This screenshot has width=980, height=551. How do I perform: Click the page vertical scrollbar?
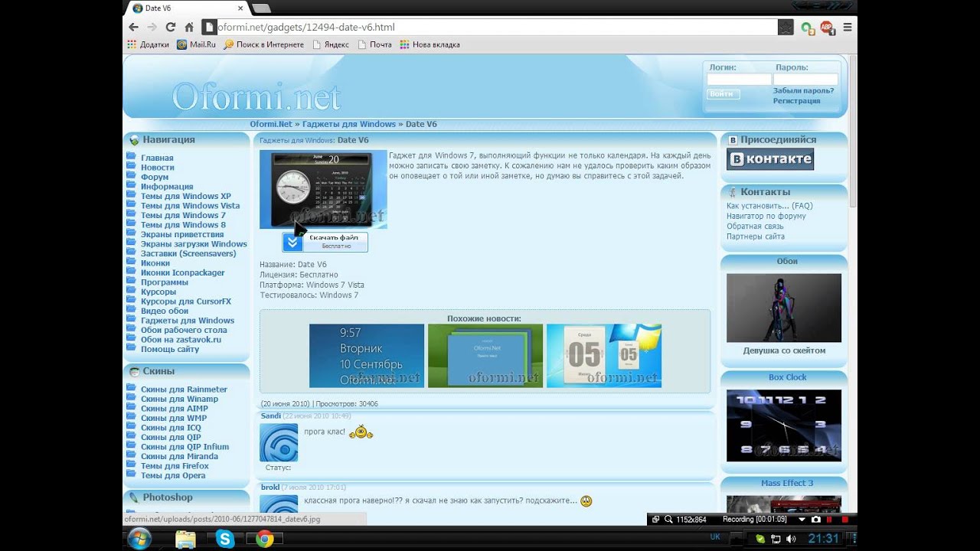coord(853,130)
